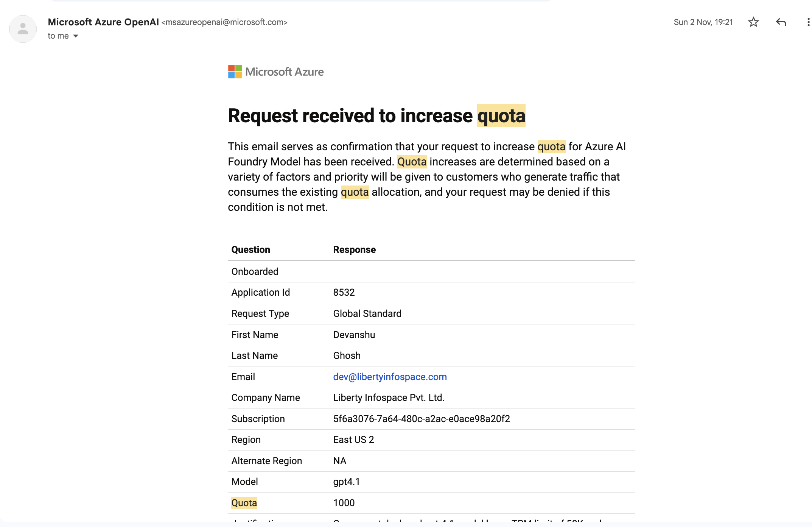Click the Response column header
This screenshot has width=812, height=527.
point(354,249)
